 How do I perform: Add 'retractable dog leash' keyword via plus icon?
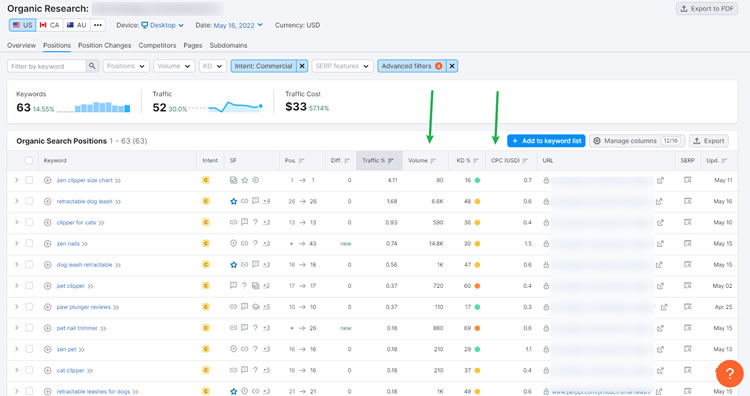[47, 201]
